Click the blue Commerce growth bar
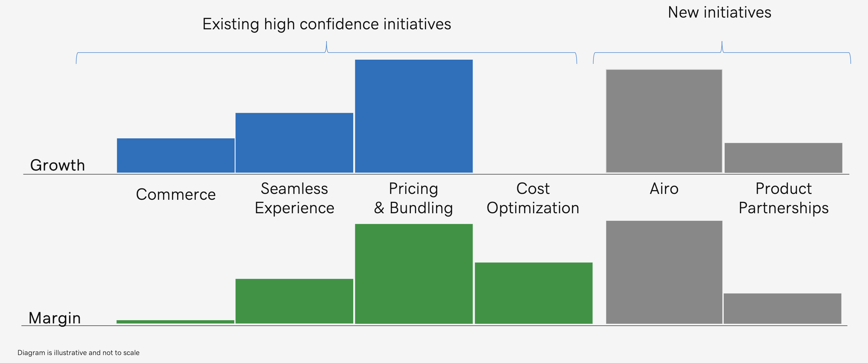The image size is (868, 363). pyautogui.click(x=176, y=155)
